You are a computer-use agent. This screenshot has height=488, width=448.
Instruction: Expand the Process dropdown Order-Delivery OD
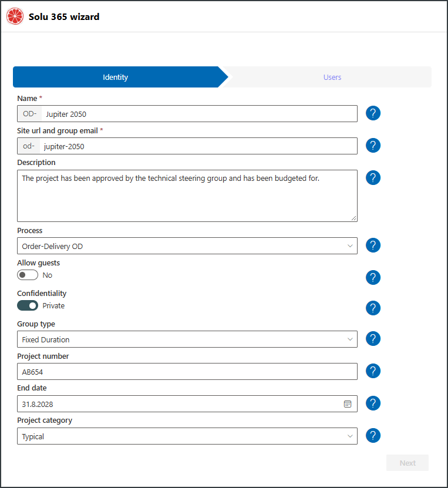point(187,246)
